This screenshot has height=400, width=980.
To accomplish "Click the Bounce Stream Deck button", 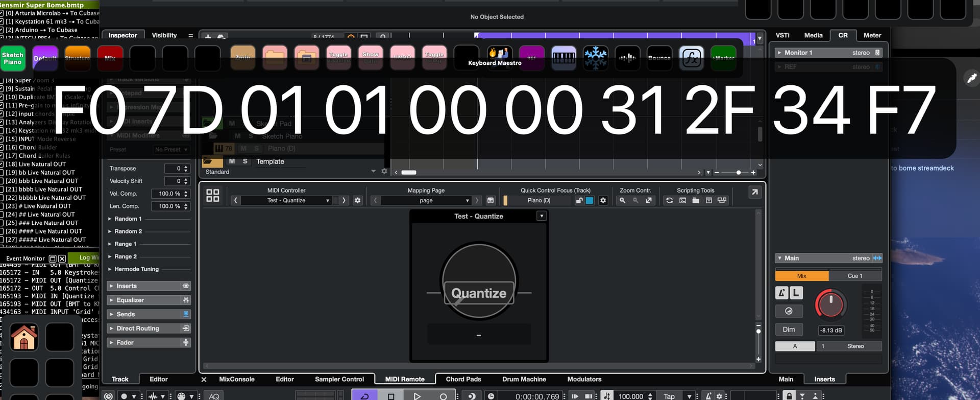I will (659, 58).
